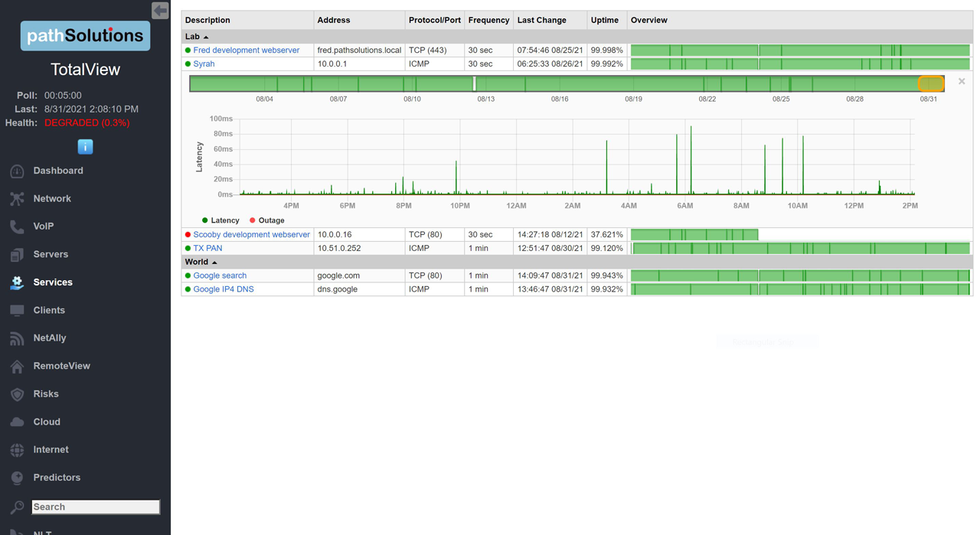Image resolution: width=980 pixels, height=535 pixels.
Task: Click the VoIP phone icon
Action: pos(17,227)
